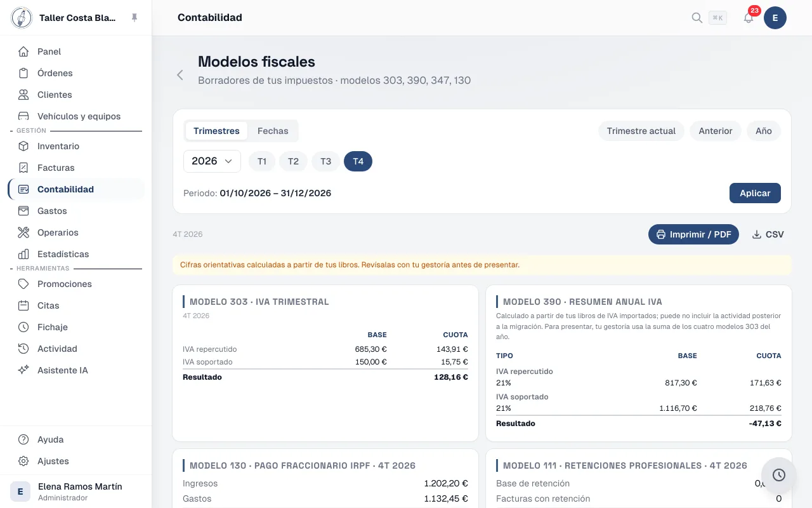The height and width of the screenshot is (508, 812).
Task: Open the Ayuda help item
Action: coord(76,439)
